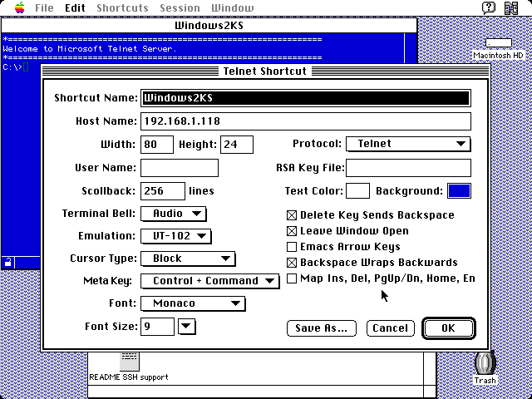Open the Emulation VT-102 dropdown
This screenshot has height=399, width=532.
coord(176,236)
